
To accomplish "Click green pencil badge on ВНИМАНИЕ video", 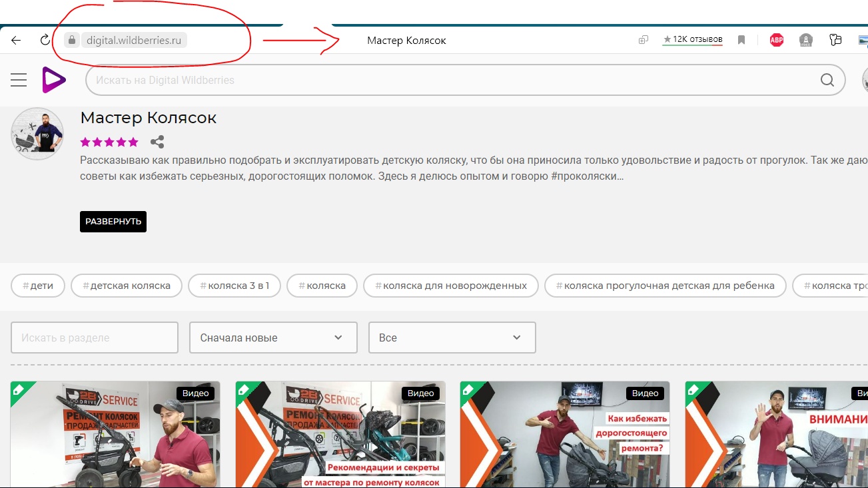I will 694,390.
